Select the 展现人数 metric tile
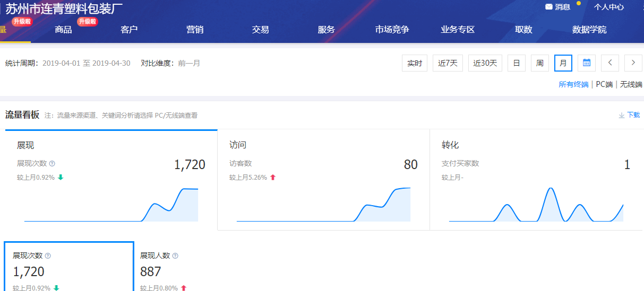644x291 pixels. pyautogui.click(x=196, y=267)
